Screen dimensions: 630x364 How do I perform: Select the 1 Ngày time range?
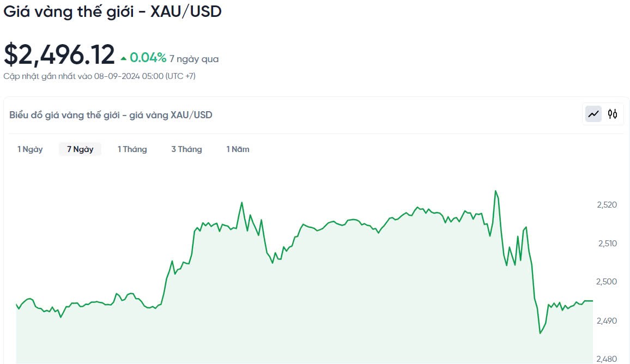[30, 149]
